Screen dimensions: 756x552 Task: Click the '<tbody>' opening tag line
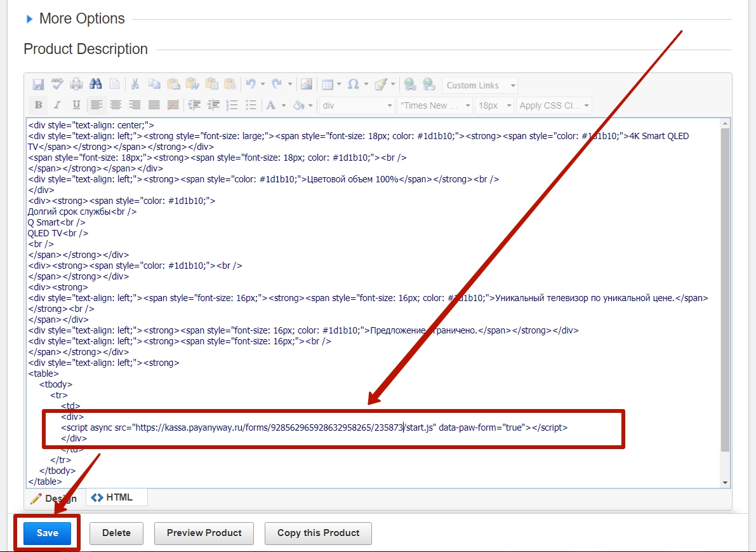56,384
